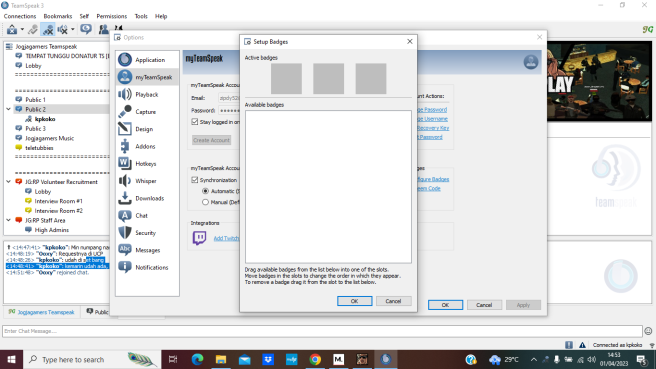The height and width of the screenshot is (369, 656).
Task: Open Playback settings in Options sidebar
Action: tap(147, 95)
